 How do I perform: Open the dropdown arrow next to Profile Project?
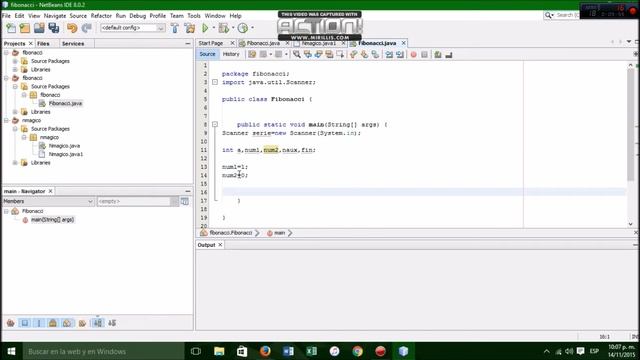[252, 28]
